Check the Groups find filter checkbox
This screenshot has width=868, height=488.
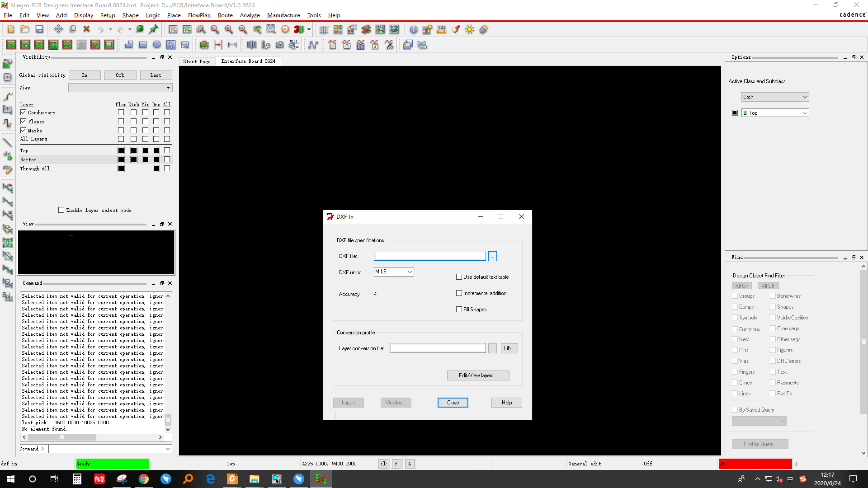coord(735,296)
